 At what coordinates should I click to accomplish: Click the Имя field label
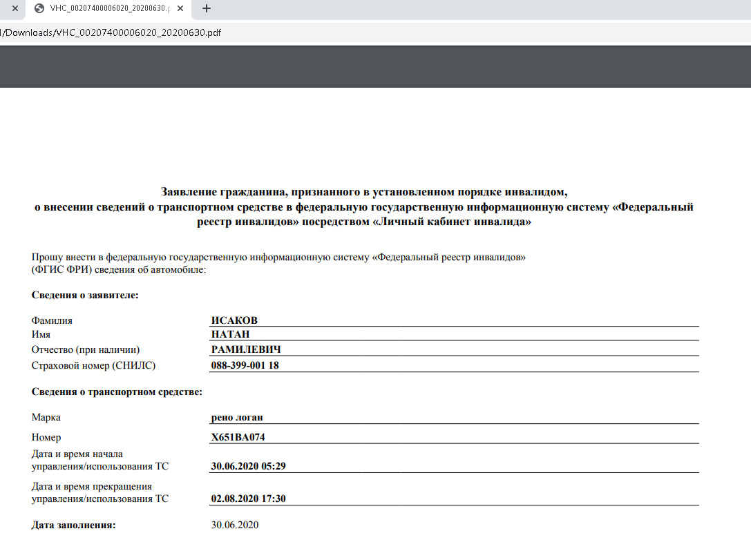[x=41, y=335]
